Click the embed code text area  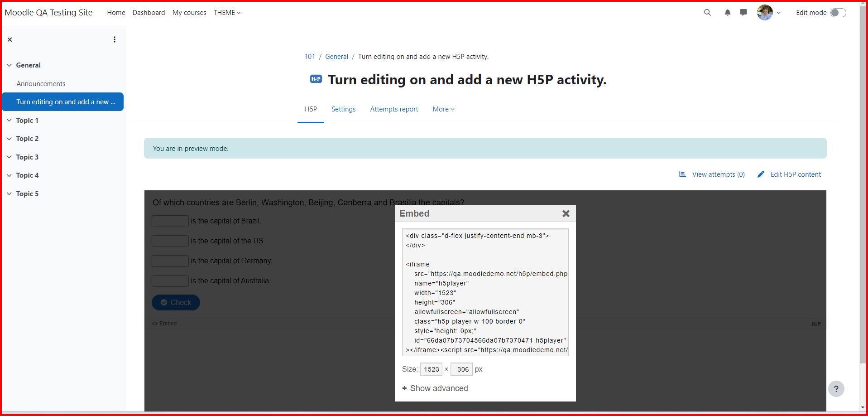pyautogui.click(x=485, y=292)
